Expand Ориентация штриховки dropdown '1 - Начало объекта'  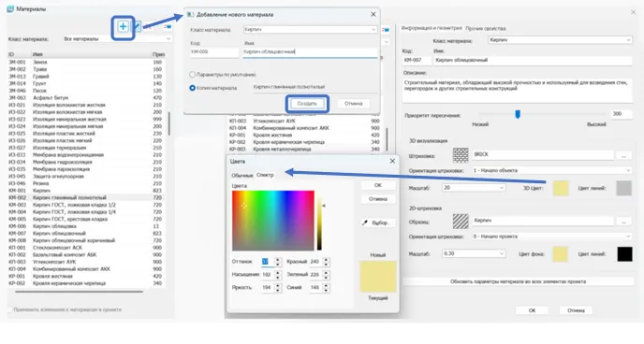(x=551, y=170)
